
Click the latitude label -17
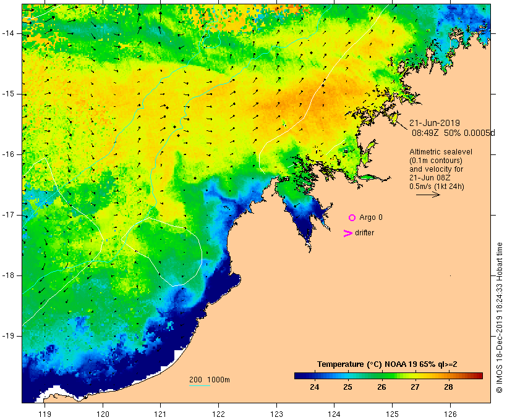[x=7, y=215]
